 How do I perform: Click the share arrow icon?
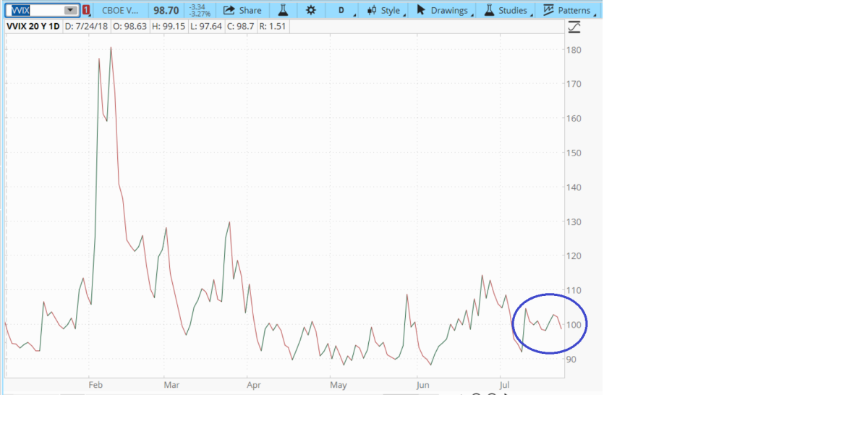[x=229, y=10]
